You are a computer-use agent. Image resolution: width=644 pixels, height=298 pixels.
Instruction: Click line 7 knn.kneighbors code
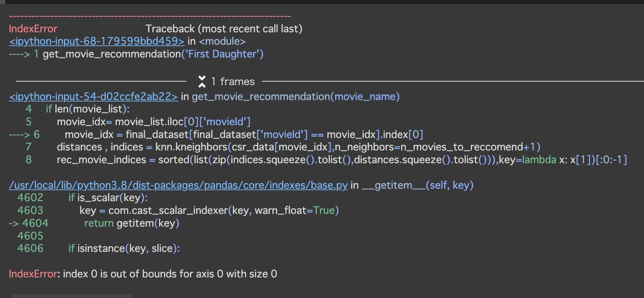click(x=299, y=147)
